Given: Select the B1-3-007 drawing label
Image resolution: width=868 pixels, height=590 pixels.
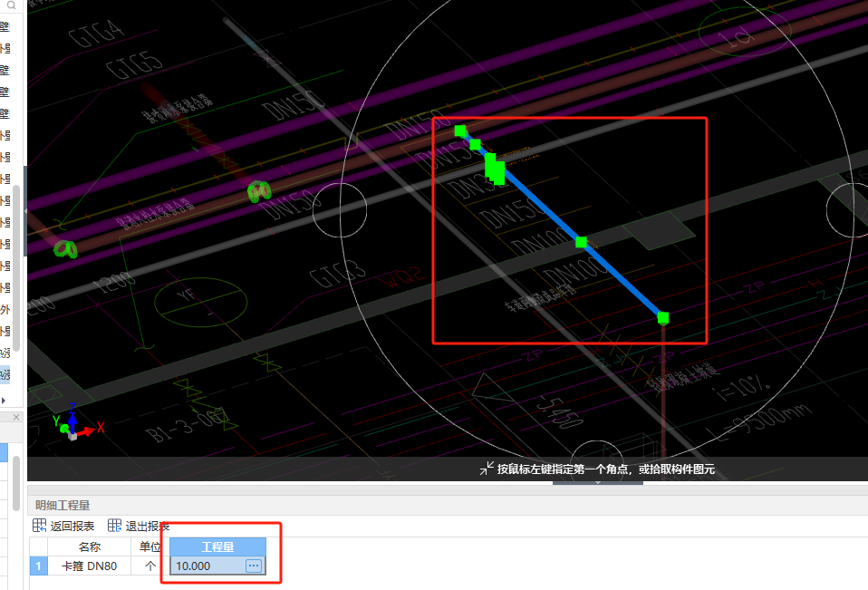Looking at the screenshot, I should point(188,426).
